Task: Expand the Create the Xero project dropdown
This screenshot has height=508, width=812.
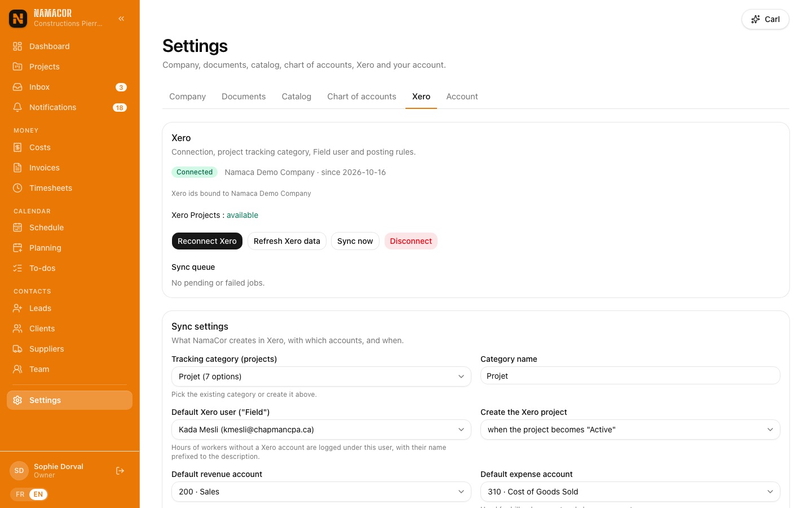Action: [630, 430]
